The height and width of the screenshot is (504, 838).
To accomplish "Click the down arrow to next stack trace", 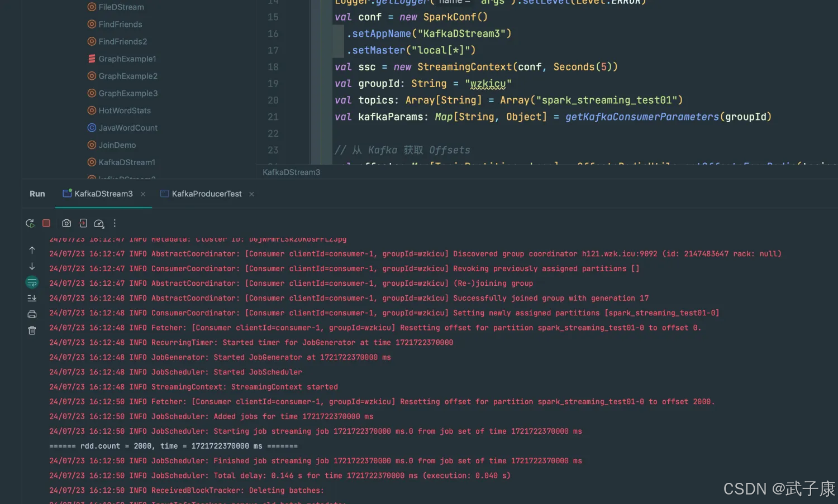I will (32, 266).
